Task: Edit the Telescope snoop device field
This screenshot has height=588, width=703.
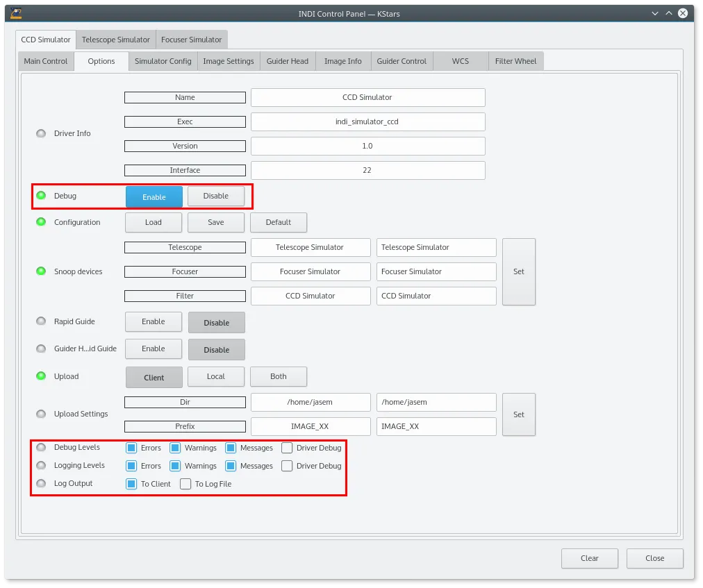Action: 436,247
